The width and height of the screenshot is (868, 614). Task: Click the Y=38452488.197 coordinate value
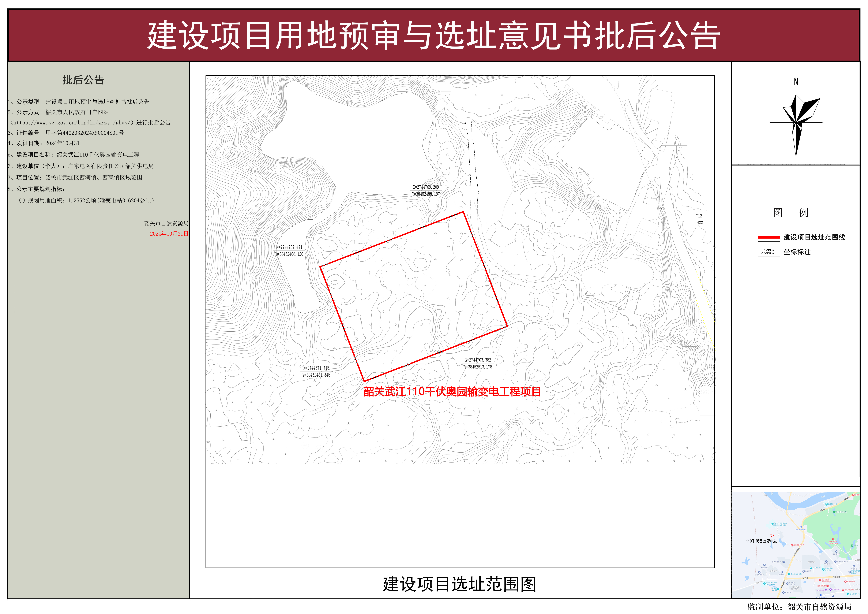[x=426, y=194]
